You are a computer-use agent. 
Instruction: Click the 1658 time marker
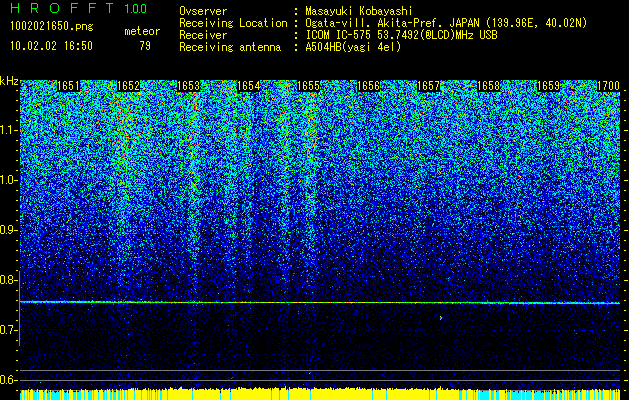pyautogui.click(x=489, y=86)
